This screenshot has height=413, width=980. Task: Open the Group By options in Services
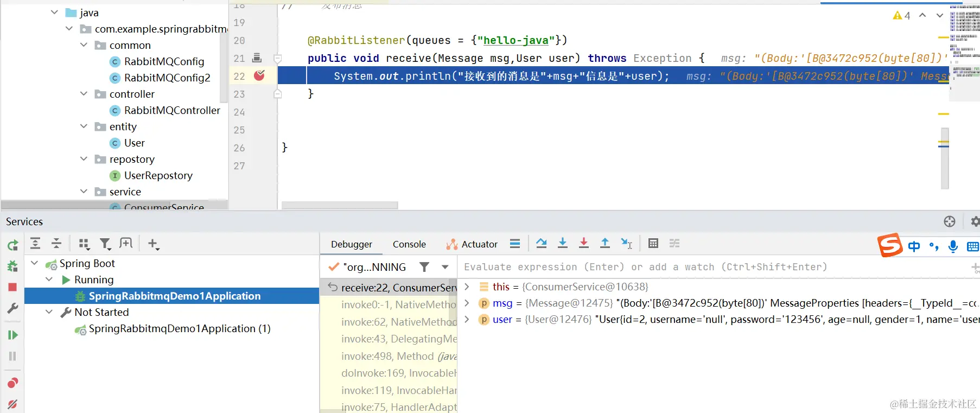(84, 244)
